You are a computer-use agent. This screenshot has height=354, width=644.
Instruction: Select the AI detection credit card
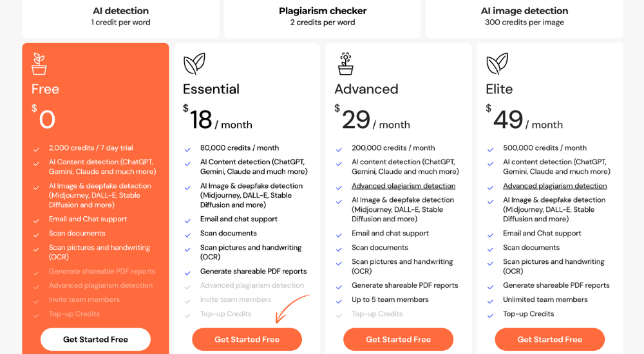click(120, 17)
